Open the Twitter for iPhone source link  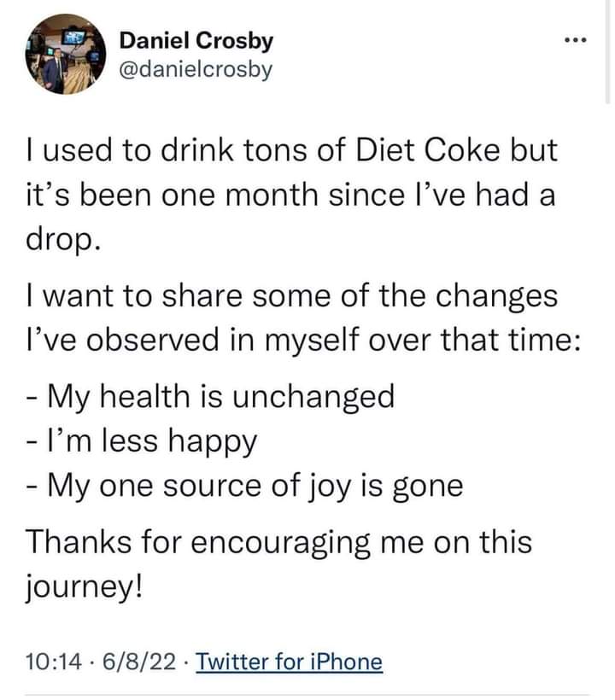pos(289,662)
